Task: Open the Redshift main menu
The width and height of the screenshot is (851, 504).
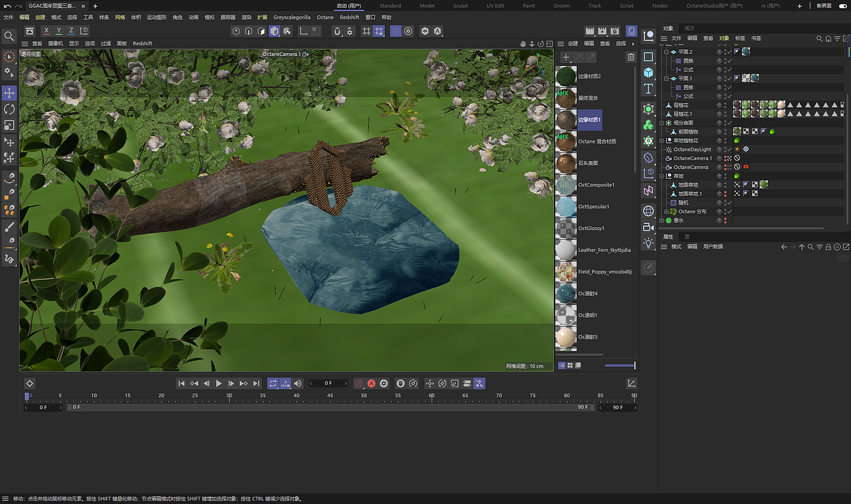Action: tap(349, 17)
